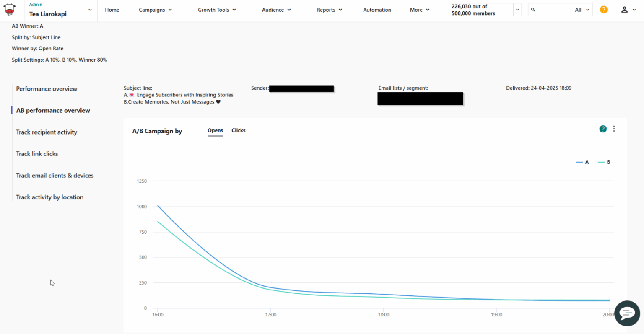
Task: Click subject line B Create Memories text
Action: click(x=172, y=102)
